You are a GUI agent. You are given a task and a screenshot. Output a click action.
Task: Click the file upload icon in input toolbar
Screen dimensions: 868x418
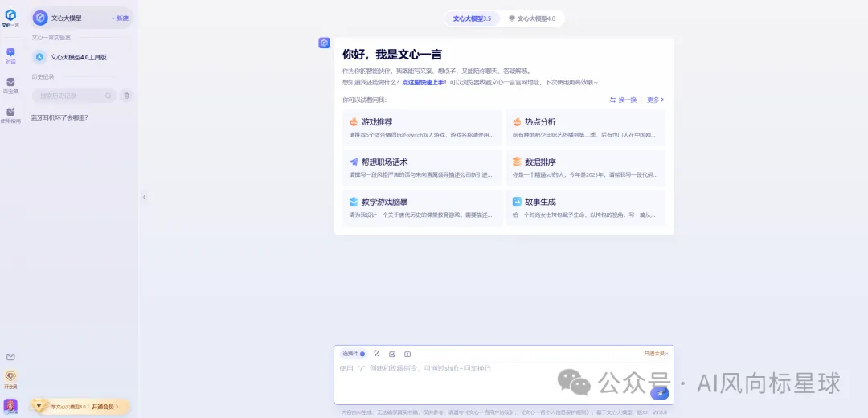(407, 354)
